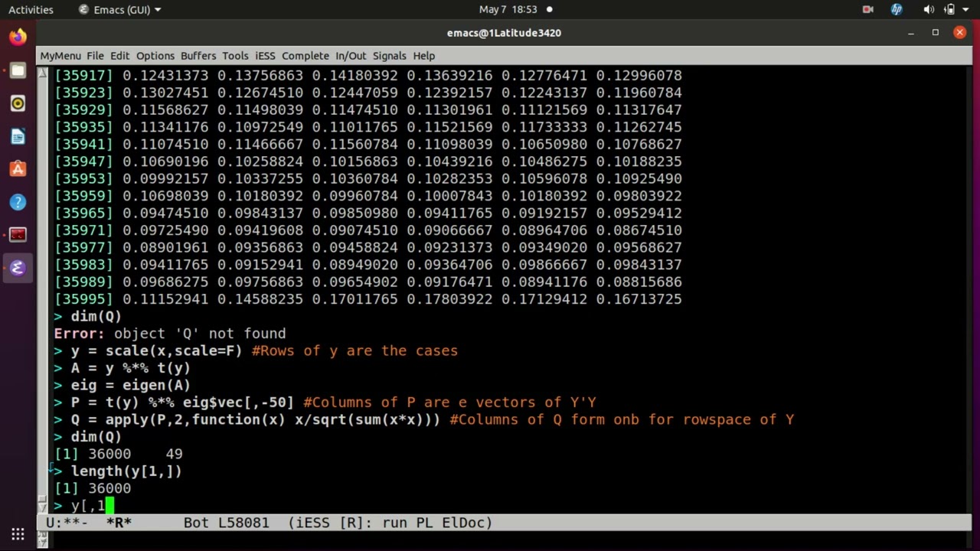Click the red terminal-like dock icon
980x551 pixels.
coord(18,235)
